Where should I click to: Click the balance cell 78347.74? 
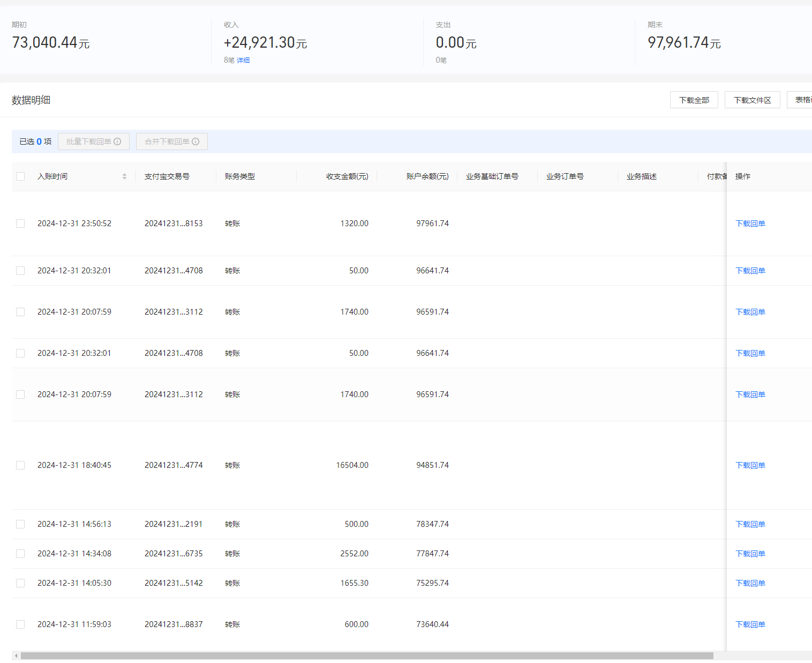coord(433,524)
